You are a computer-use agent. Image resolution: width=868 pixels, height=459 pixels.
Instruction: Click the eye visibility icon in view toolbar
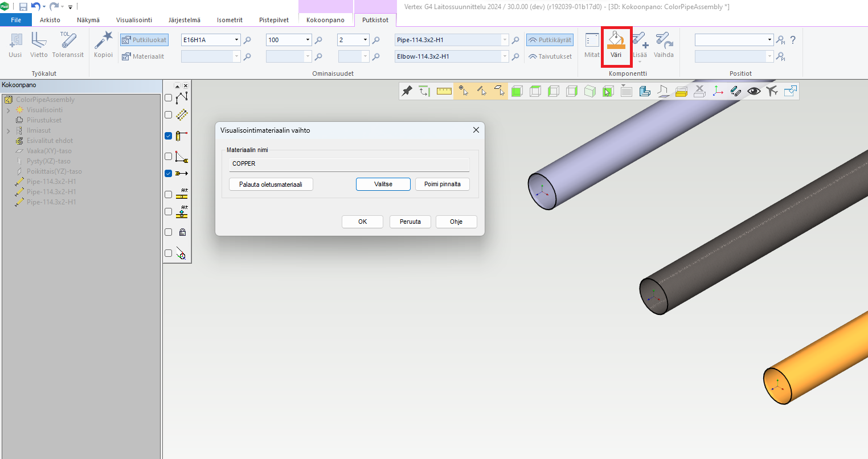[x=754, y=91]
